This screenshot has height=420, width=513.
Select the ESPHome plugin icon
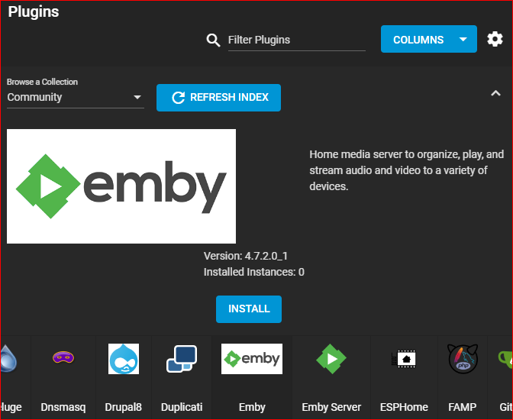[404, 359]
